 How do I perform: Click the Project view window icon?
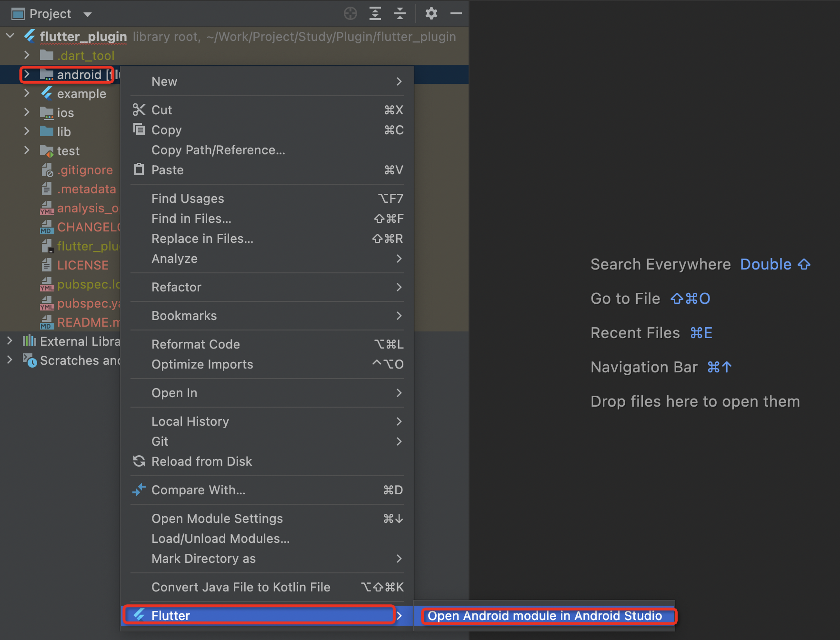(x=18, y=14)
